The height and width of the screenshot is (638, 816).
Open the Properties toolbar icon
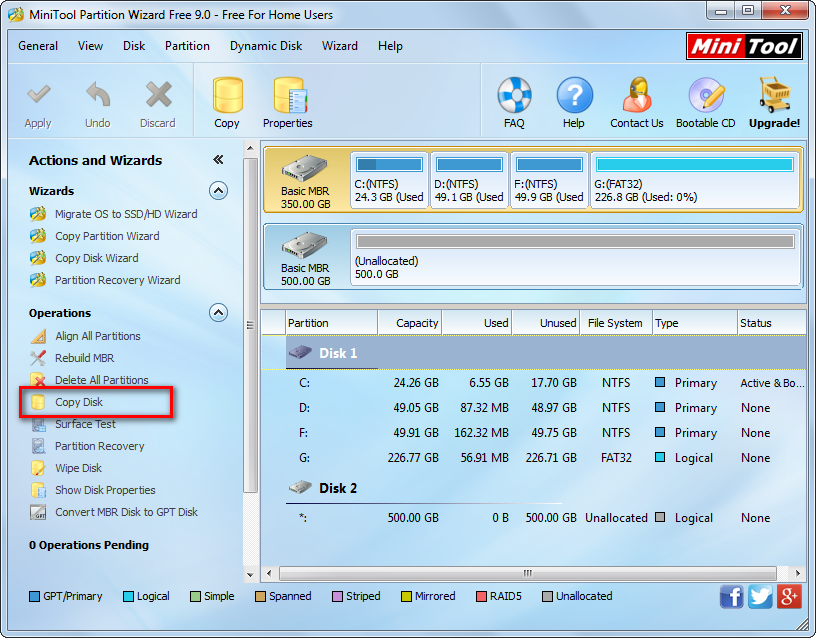pos(290,95)
